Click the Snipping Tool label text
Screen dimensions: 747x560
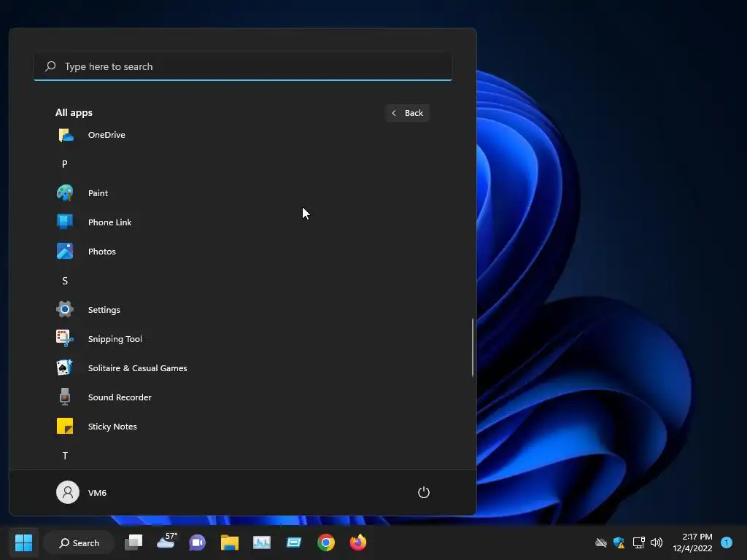click(115, 338)
